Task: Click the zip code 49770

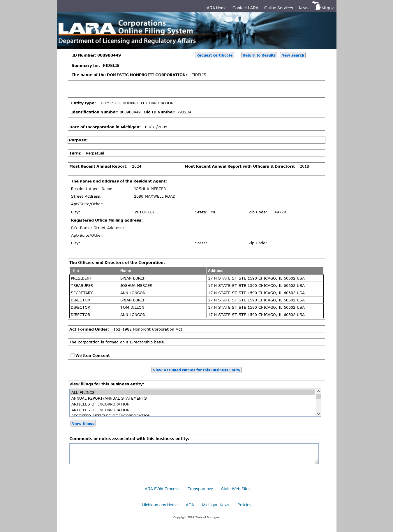Action: tap(280, 212)
